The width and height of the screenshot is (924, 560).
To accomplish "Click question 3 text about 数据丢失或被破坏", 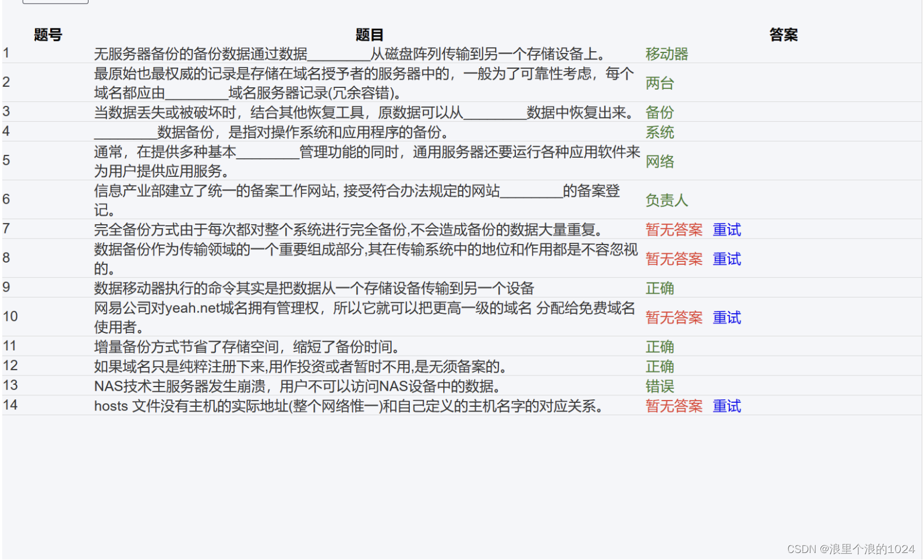I will coord(365,112).
